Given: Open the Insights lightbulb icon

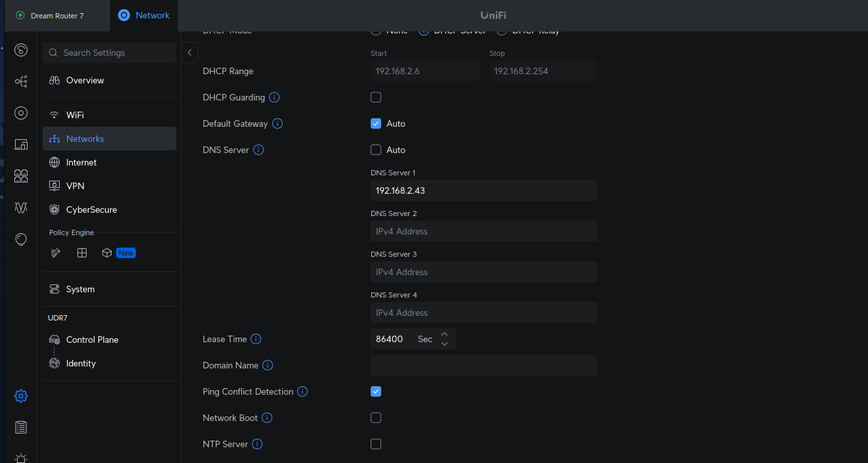Looking at the screenshot, I should click(x=20, y=239).
